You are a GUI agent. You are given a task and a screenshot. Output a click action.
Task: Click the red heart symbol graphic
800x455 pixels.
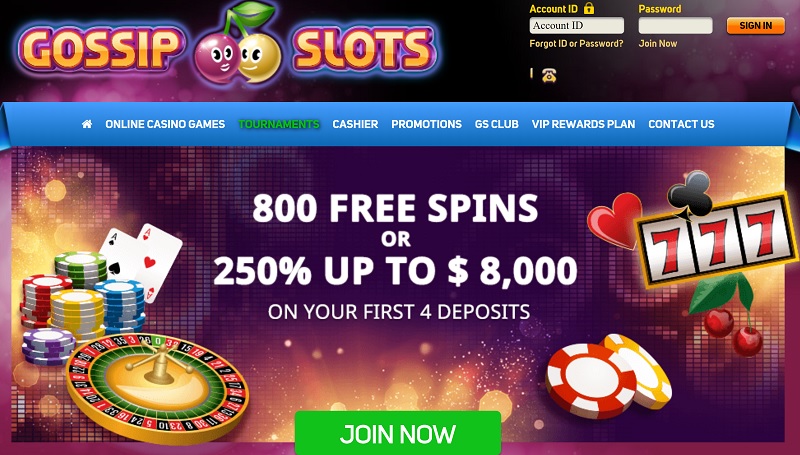click(614, 220)
